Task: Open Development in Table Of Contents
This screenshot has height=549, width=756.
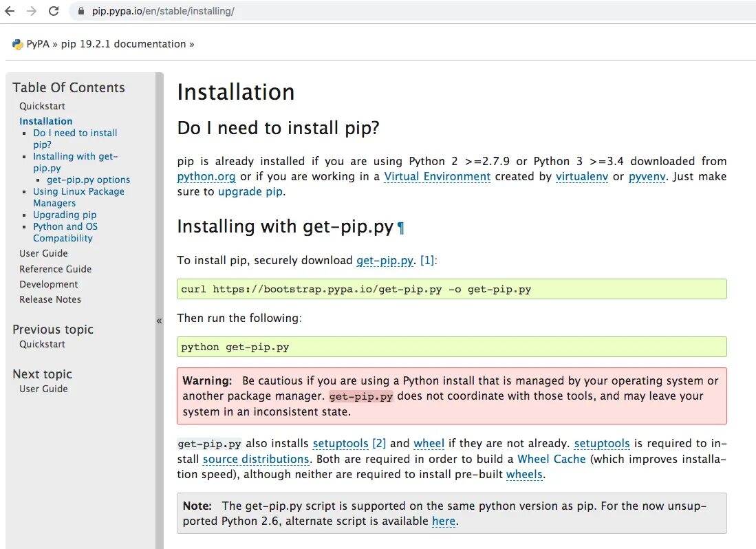Action: (x=48, y=284)
